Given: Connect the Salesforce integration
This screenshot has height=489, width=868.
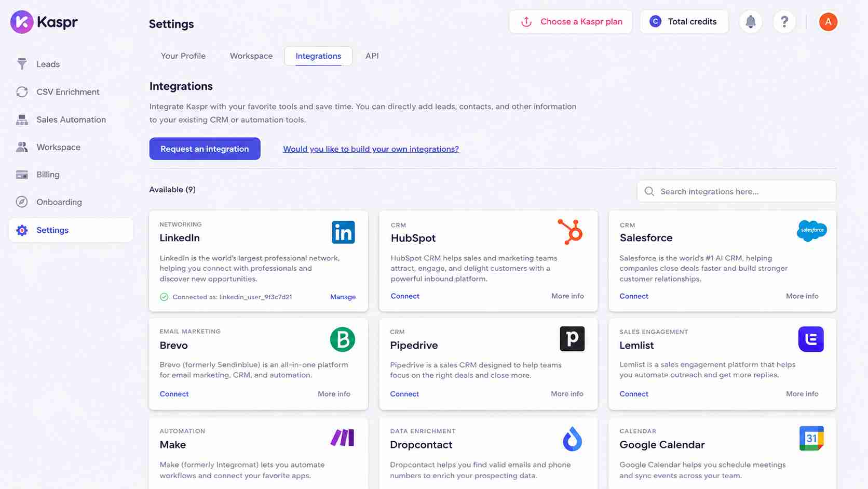Looking at the screenshot, I should coord(634,296).
